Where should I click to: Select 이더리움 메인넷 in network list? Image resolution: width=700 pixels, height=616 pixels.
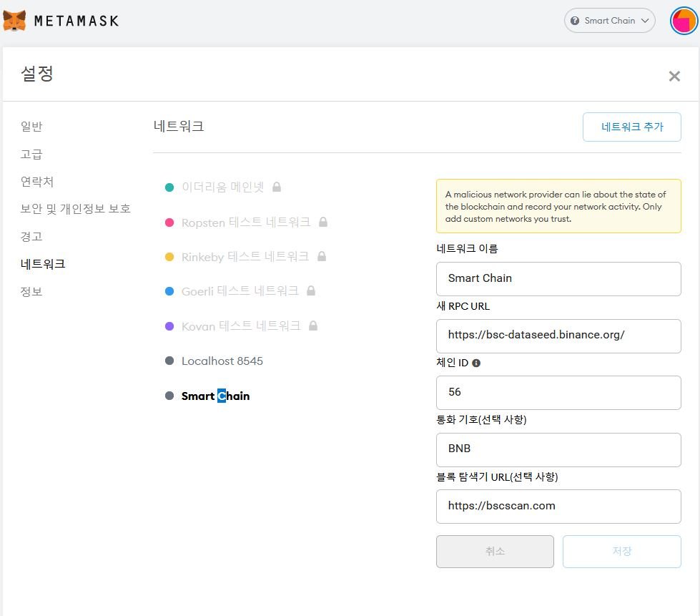coord(223,187)
